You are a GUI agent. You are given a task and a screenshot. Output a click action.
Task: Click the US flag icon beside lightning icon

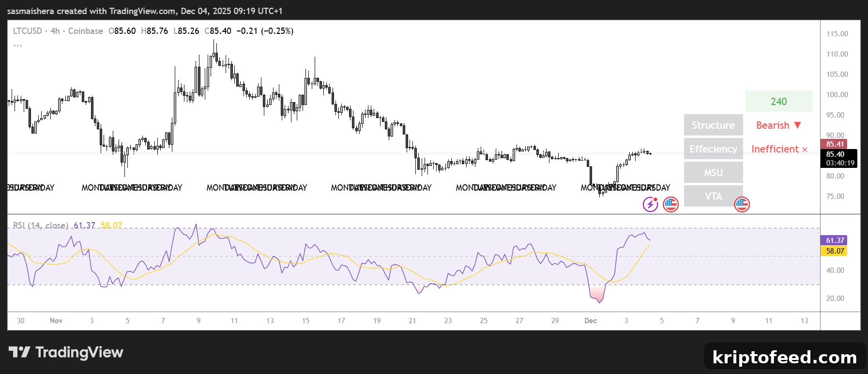coord(670,204)
